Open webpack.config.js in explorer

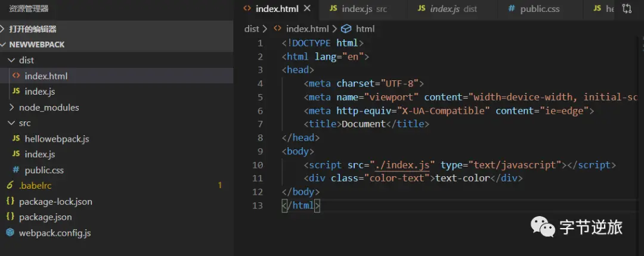pyautogui.click(x=117, y=233)
